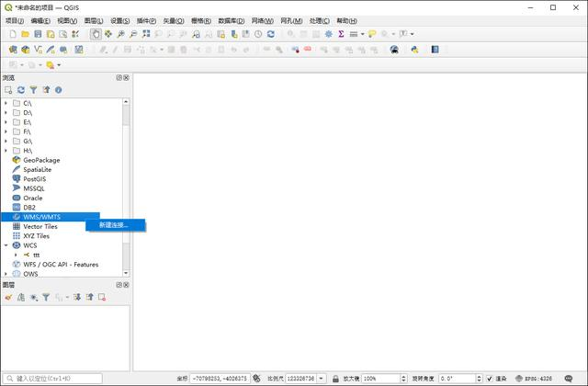
Task: Expand the C:\ drive node
Action: click(6, 103)
